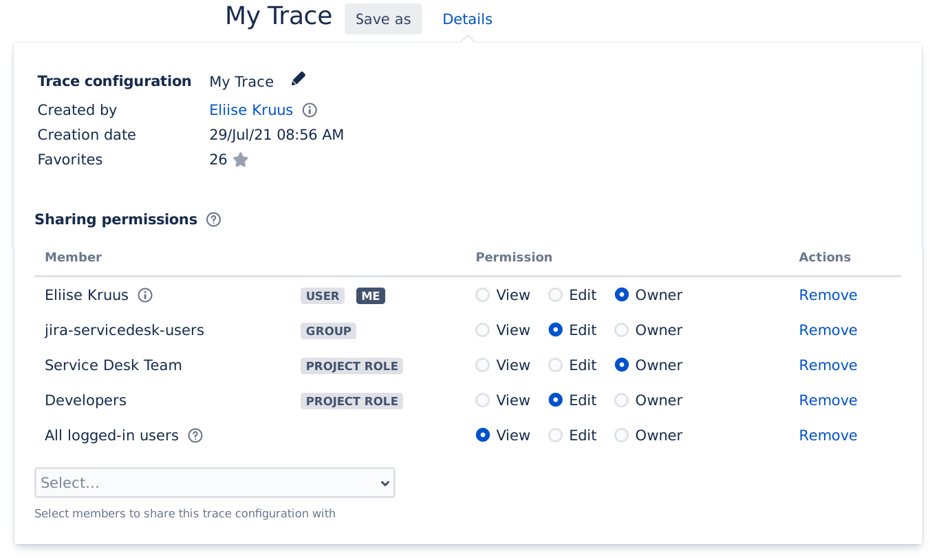Click the USER badge for Eliise Kruus

(x=323, y=296)
